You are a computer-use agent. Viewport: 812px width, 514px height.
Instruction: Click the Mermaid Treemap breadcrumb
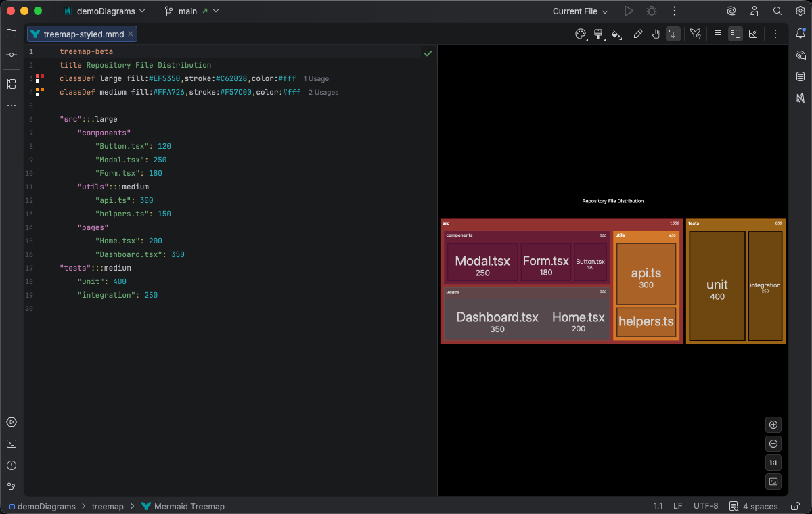pyautogui.click(x=183, y=506)
